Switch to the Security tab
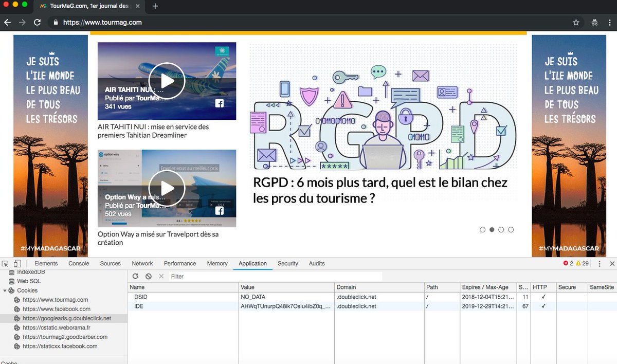This screenshot has height=364, width=617. click(288, 263)
